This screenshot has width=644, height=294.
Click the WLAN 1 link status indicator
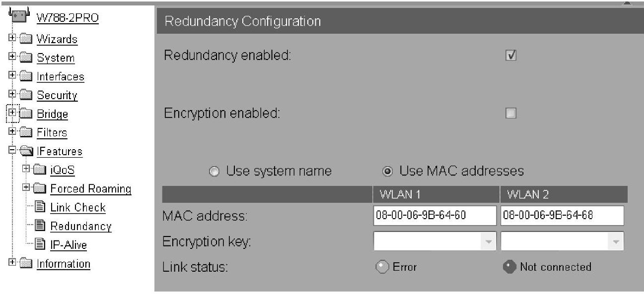(x=381, y=267)
